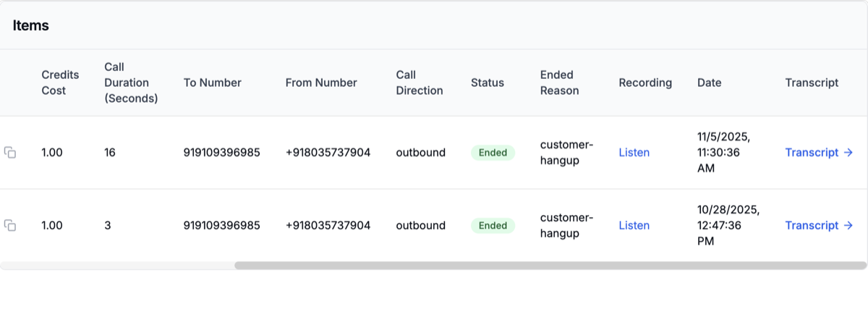The width and height of the screenshot is (868, 315).
Task: Click the Recording column header
Action: (x=645, y=83)
